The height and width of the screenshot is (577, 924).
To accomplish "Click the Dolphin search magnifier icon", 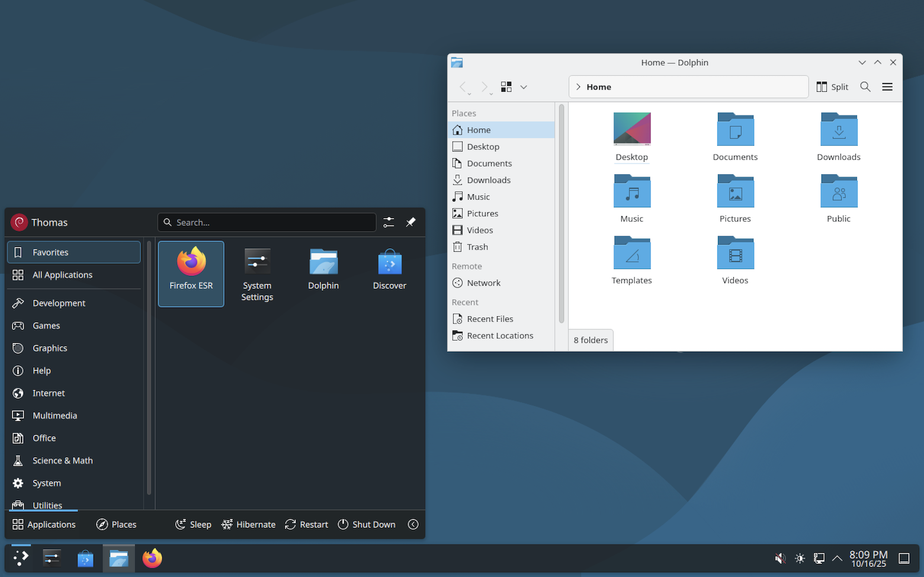I will [x=865, y=87].
